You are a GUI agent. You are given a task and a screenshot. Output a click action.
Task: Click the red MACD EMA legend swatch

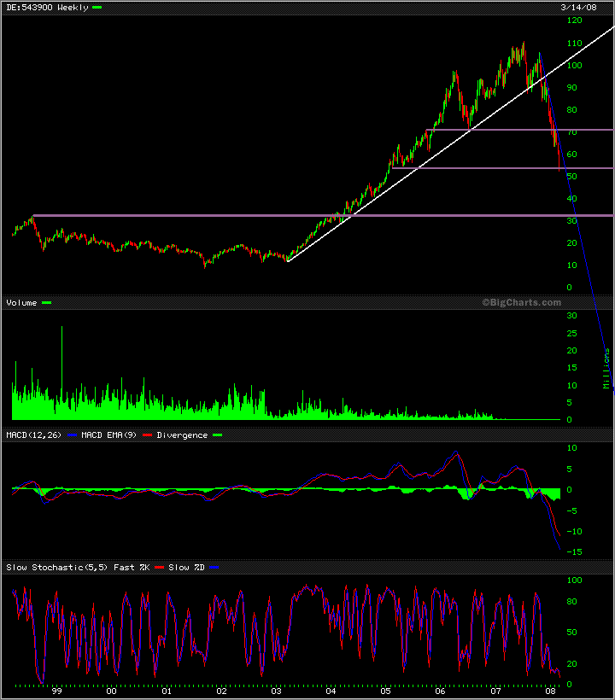[147, 435]
